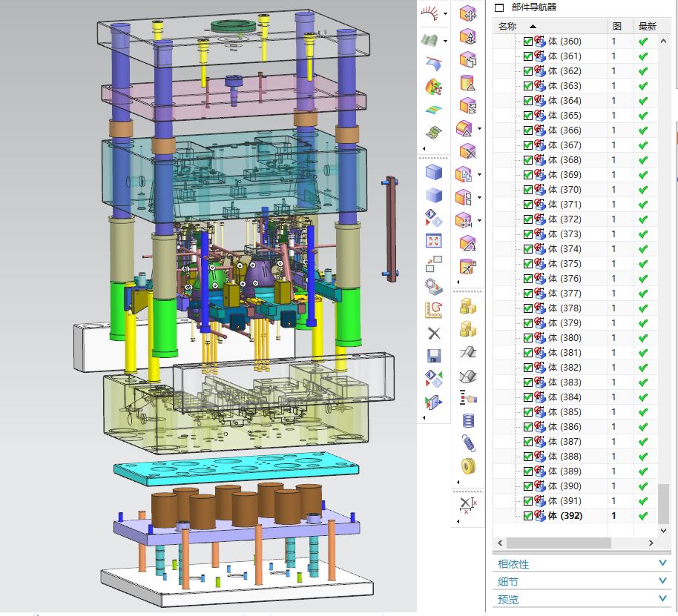Uncheck the checkbox for 体 (360)

[x=528, y=42]
